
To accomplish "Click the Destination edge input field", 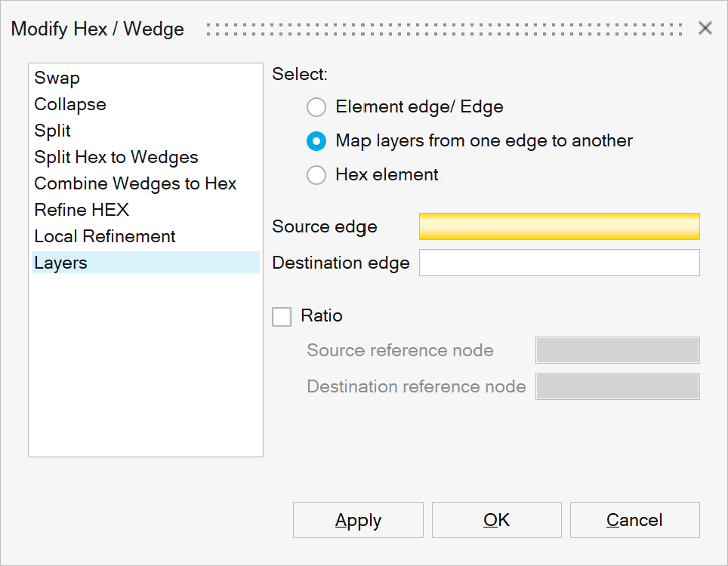I will 559,263.
